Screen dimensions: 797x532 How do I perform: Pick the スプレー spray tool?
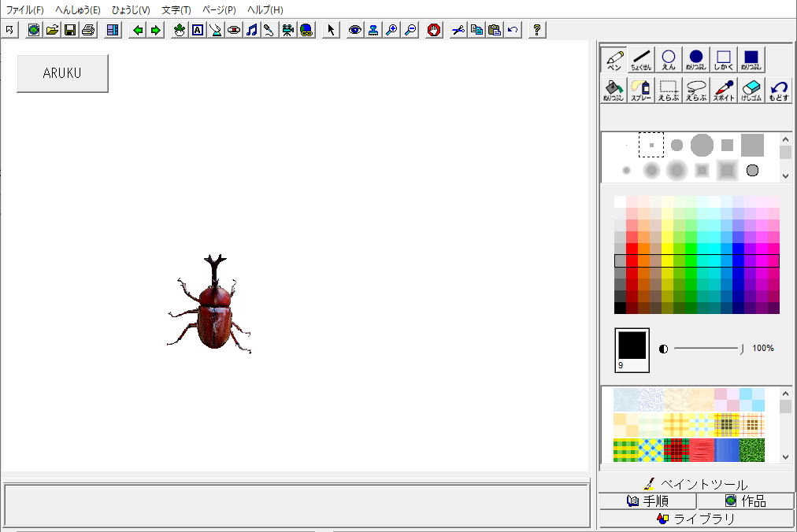(641, 90)
